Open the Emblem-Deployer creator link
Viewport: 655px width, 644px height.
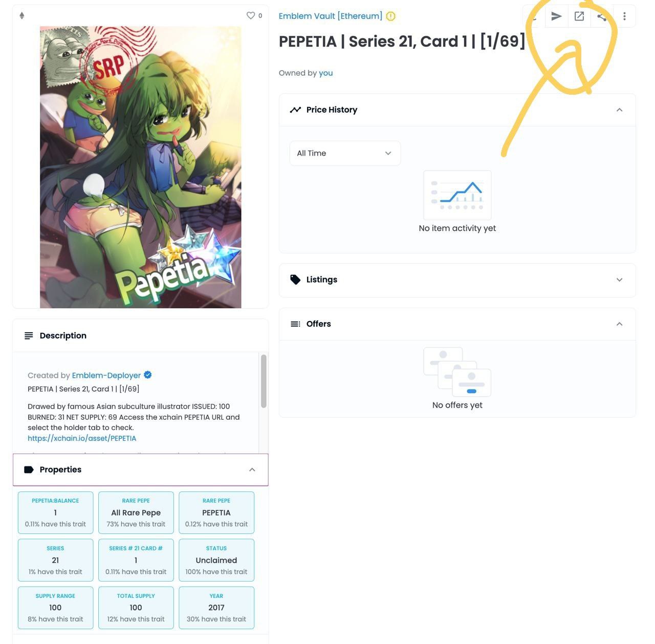pos(106,375)
